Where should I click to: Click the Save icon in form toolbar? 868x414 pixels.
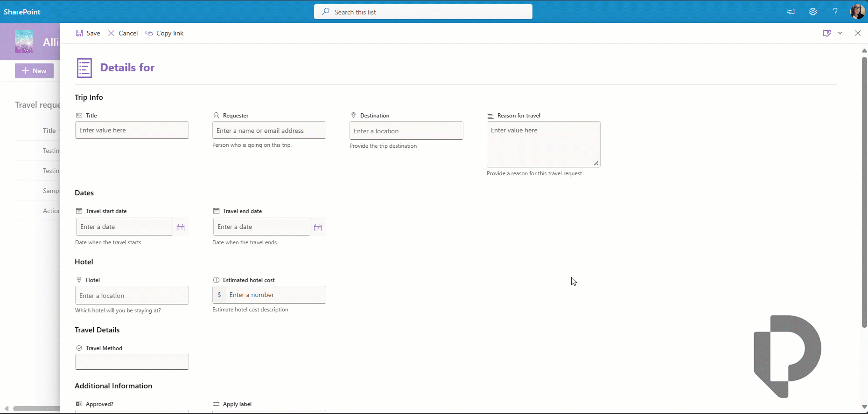(x=79, y=33)
